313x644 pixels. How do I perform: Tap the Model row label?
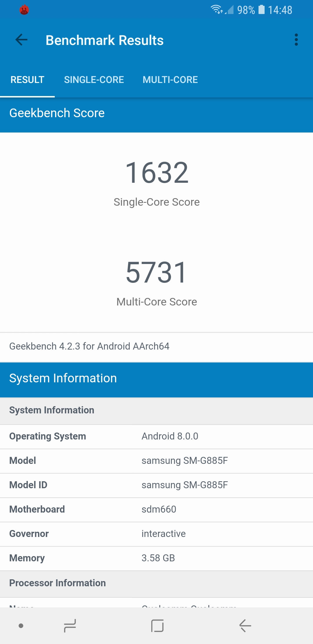tap(23, 461)
